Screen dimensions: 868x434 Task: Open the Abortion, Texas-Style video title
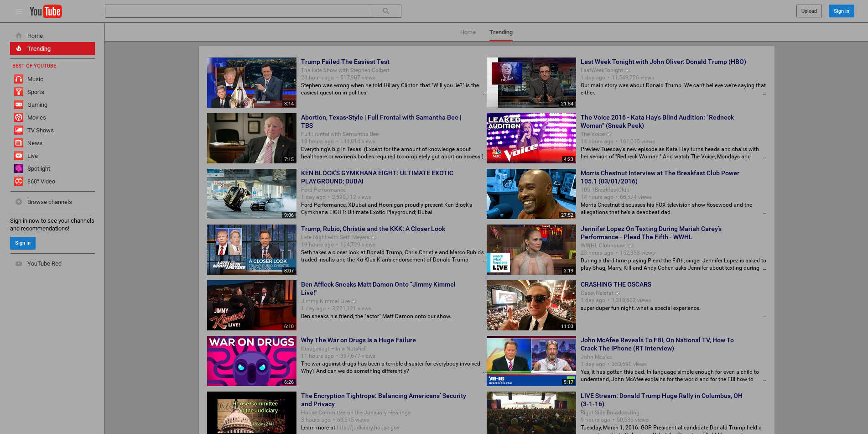[x=381, y=121]
